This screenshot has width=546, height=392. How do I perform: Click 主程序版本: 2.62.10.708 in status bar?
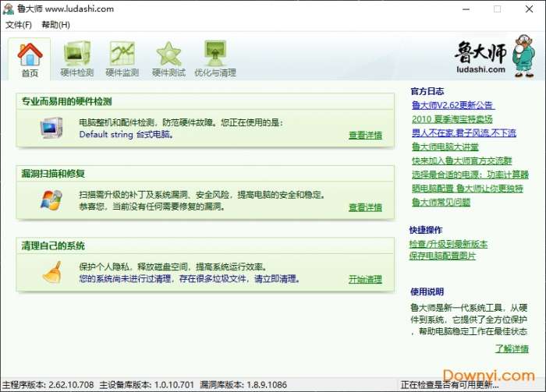48,385
